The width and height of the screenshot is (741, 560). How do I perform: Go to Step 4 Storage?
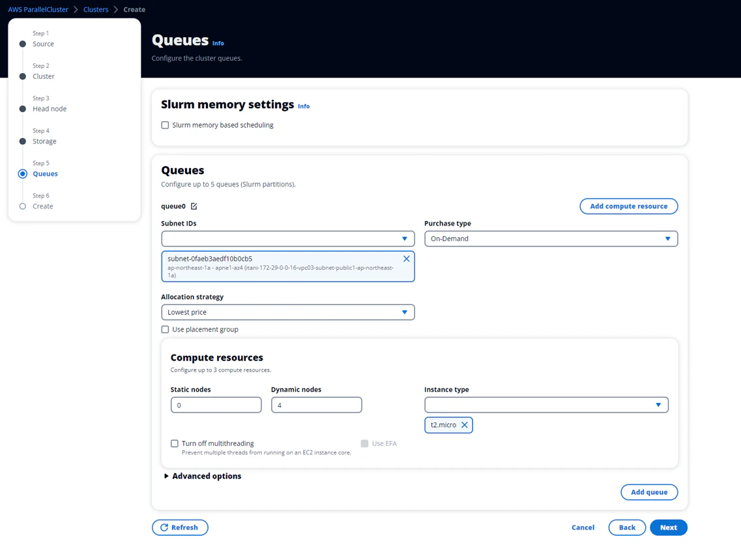coord(44,141)
